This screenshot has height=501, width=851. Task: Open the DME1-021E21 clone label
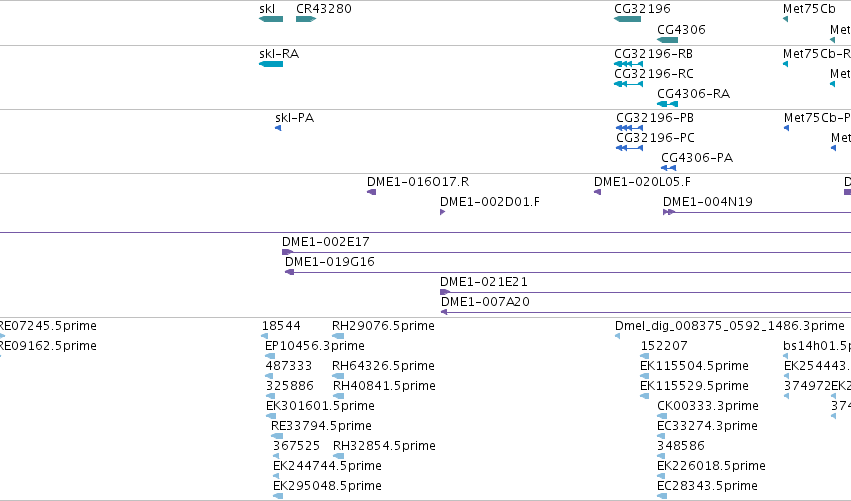[x=484, y=282]
